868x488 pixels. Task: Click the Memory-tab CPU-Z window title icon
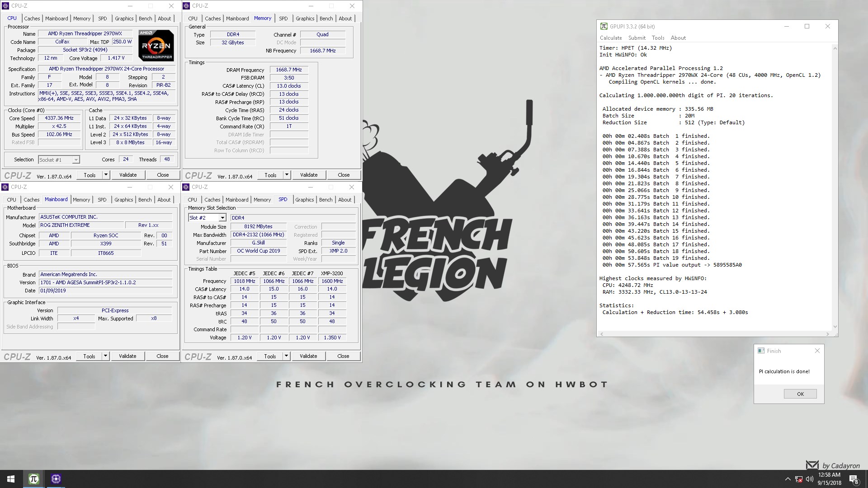[x=186, y=6]
